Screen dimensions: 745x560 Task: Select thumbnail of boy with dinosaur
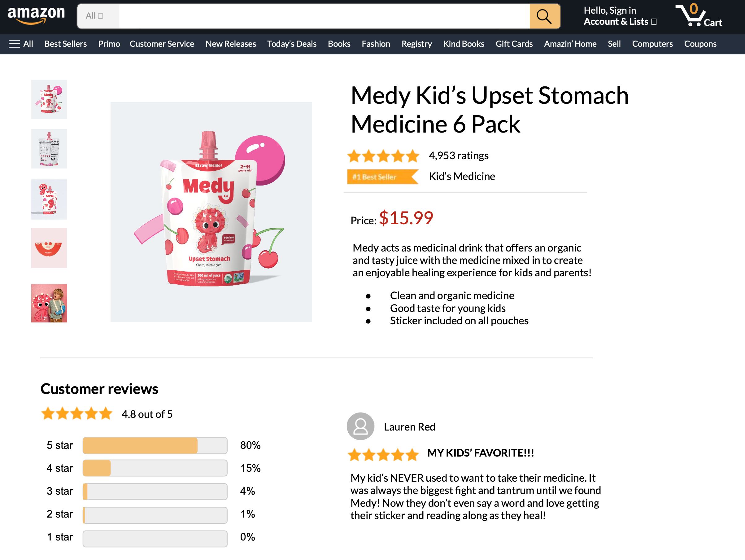(x=49, y=303)
